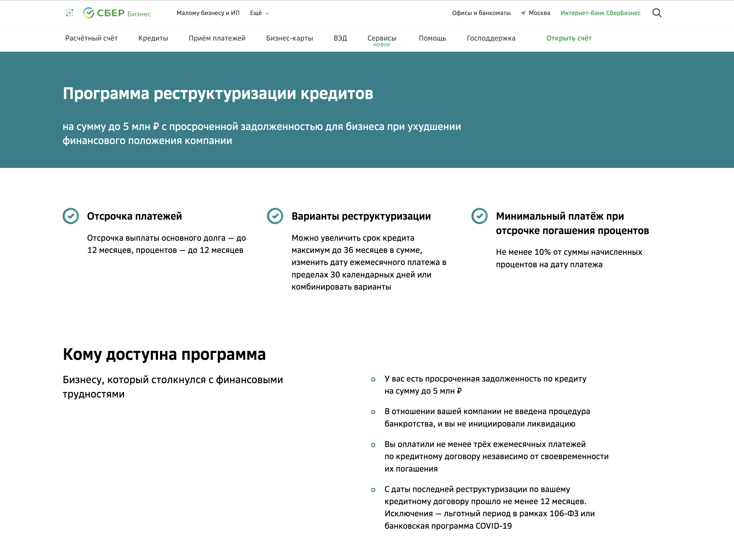Click bullet about последней реструктуризации
Image resolution: width=734 pixels, height=560 pixels.
click(x=490, y=507)
